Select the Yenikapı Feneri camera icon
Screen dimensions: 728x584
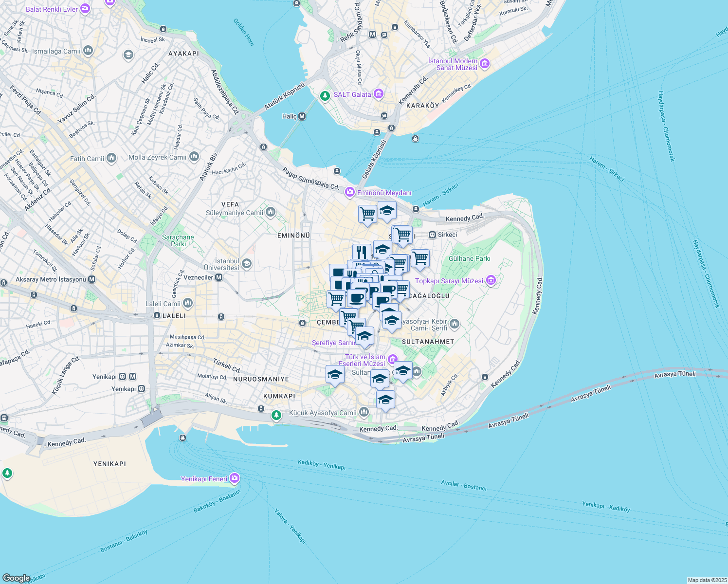(235, 478)
